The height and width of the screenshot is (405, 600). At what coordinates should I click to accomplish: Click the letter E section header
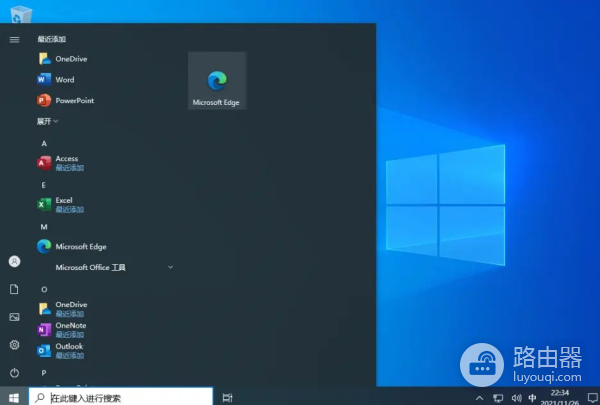click(x=44, y=185)
